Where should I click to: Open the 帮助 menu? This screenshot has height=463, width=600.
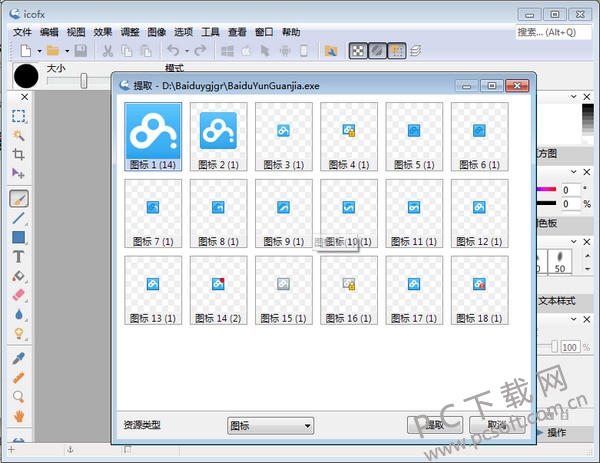click(291, 32)
